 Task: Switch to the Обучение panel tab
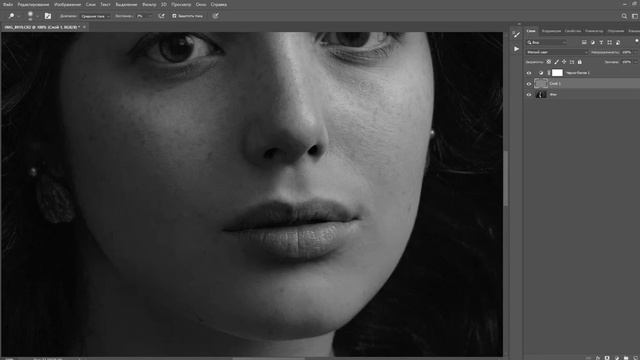(x=616, y=31)
